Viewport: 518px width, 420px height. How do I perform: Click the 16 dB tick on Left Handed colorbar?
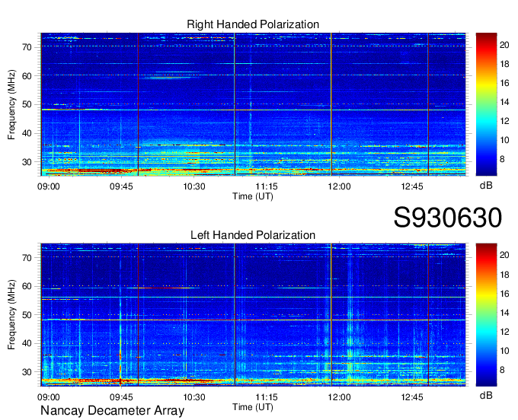coord(504,293)
